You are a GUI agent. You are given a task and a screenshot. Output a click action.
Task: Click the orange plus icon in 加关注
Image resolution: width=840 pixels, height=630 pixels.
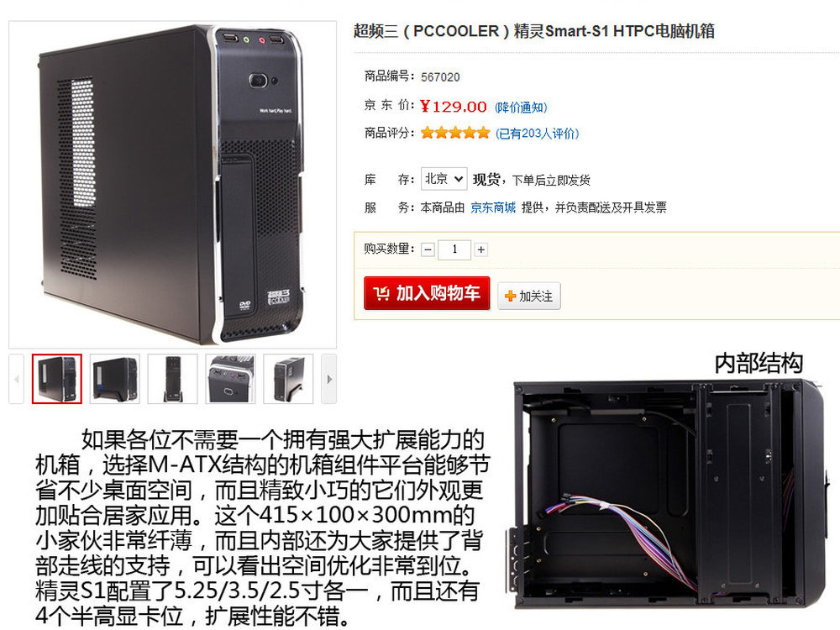click(x=510, y=296)
